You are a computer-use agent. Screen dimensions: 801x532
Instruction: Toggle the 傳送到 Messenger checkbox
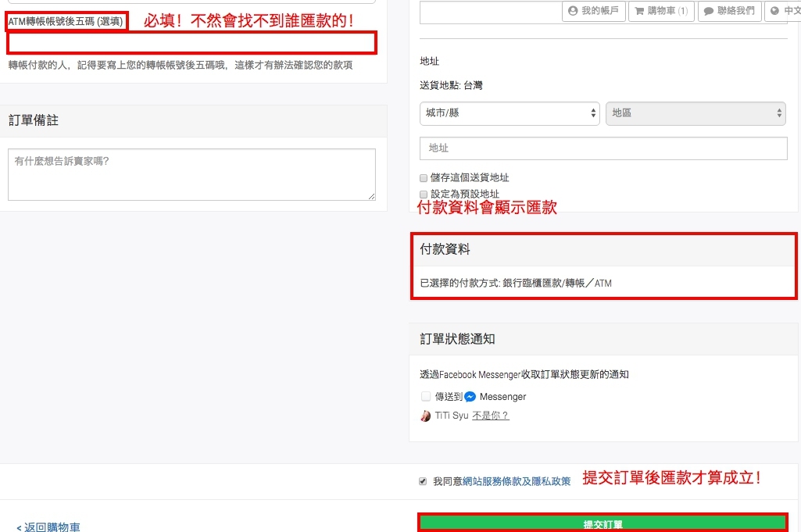(426, 396)
